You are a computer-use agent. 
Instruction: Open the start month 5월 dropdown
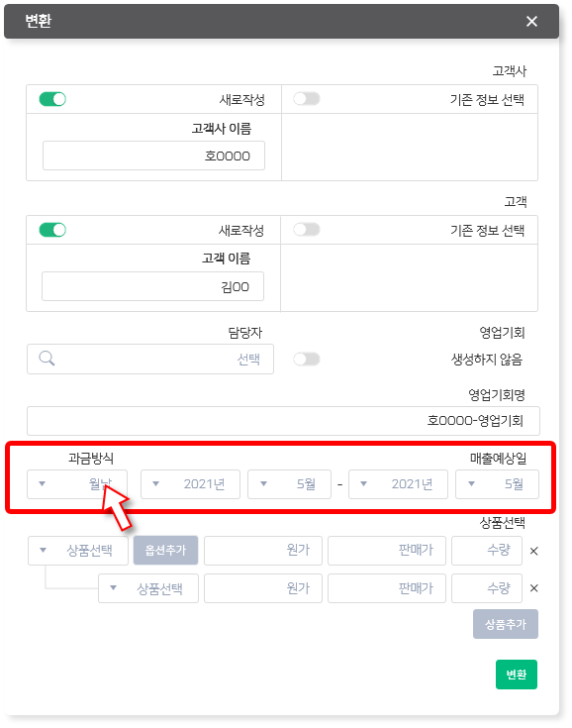[x=290, y=484]
